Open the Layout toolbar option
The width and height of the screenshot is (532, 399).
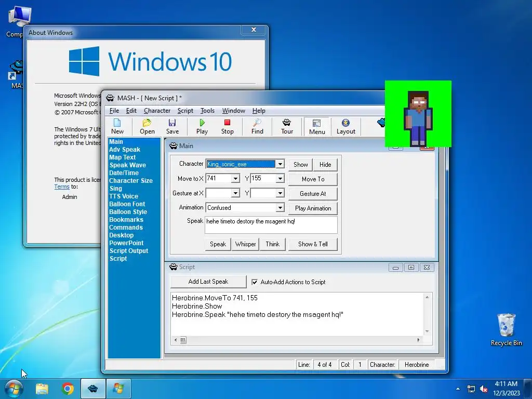[x=345, y=127]
